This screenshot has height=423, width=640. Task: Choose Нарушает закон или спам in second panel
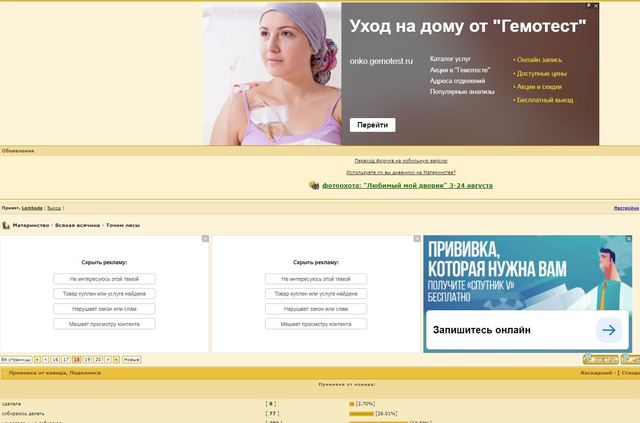pos(316,309)
